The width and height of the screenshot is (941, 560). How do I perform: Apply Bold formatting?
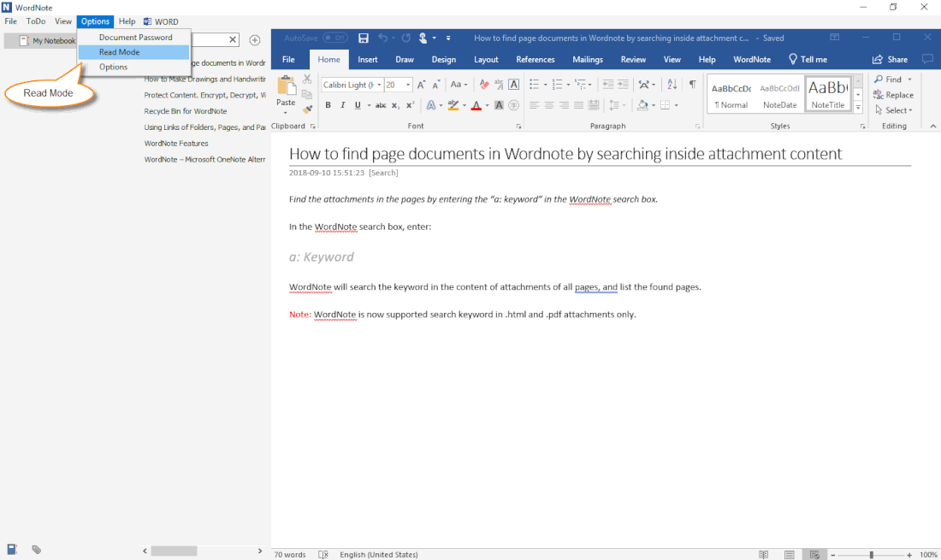click(x=328, y=105)
